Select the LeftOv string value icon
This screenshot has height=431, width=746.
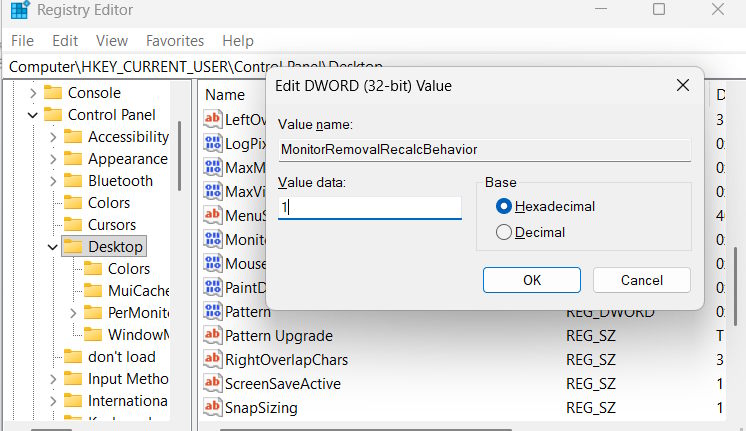(213, 119)
